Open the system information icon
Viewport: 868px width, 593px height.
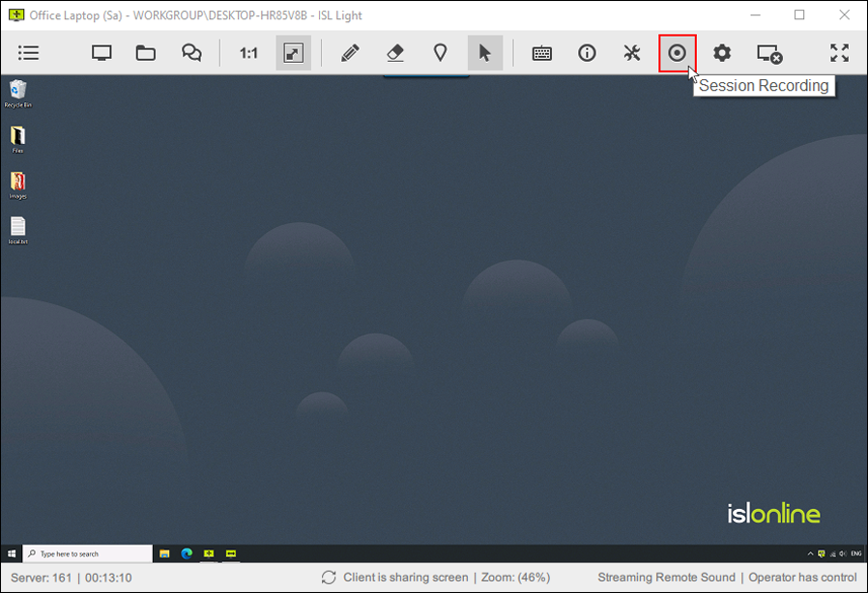coord(587,53)
